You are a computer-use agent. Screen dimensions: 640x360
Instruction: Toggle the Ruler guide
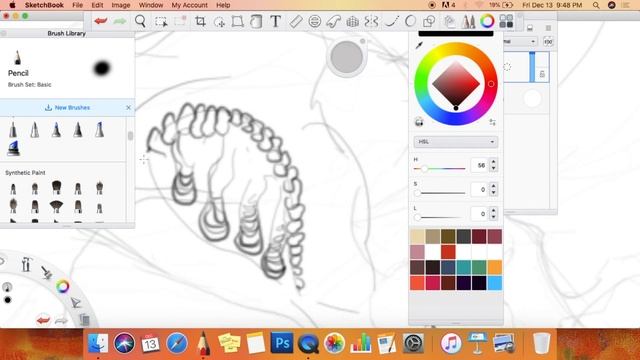tap(296, 21)
